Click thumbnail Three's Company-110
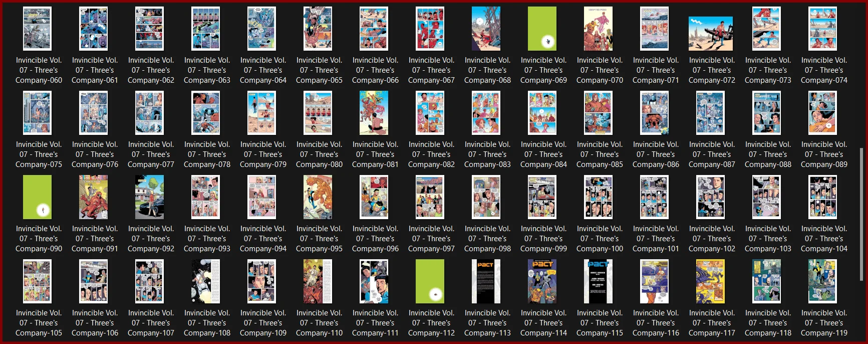The height and width of the screenshot is (344, 868). [318, 281]
